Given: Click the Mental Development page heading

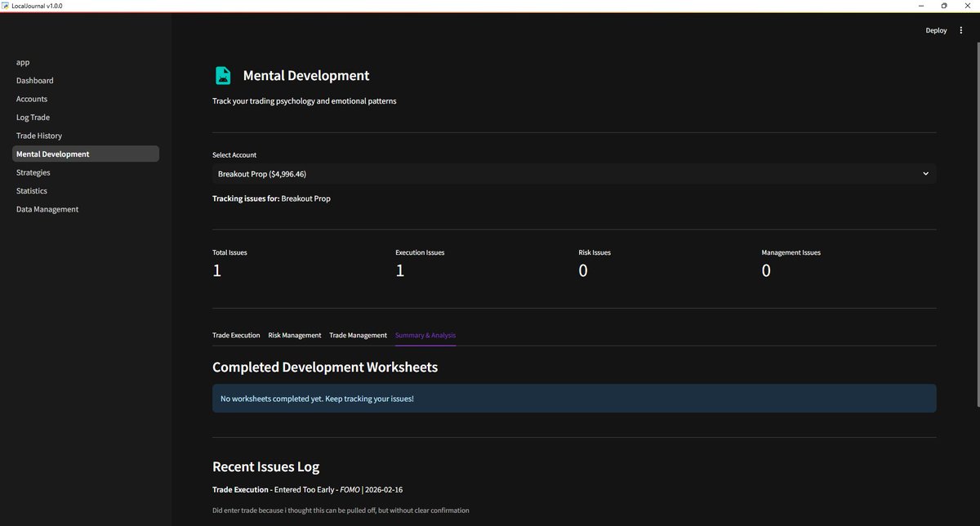Looking at the screenshot, I should click(x=306, y=75).
